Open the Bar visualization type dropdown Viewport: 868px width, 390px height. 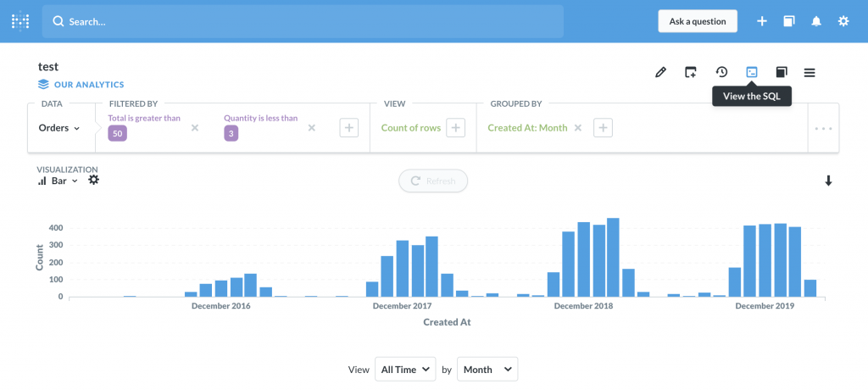click(58, 181)
